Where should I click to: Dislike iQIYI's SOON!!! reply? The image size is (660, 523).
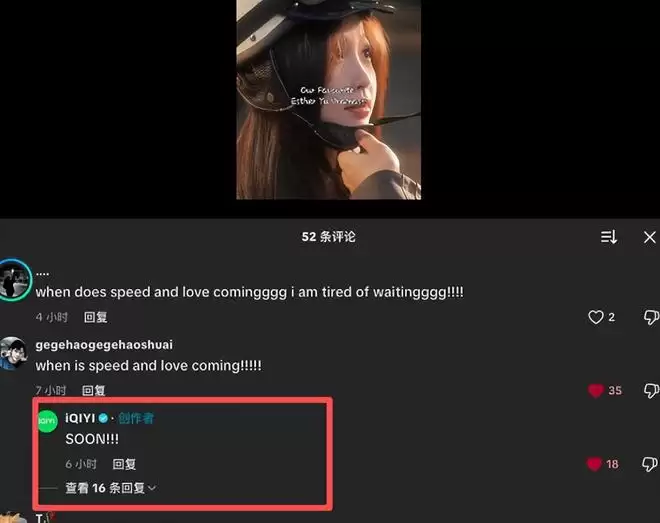(x=649, y=464)
